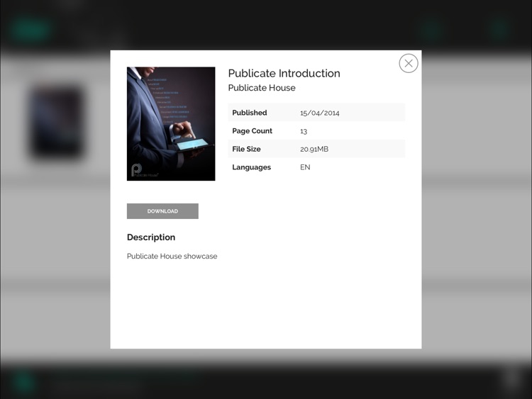532x399 pixels.
Task: Click the 15/04/2014 published date
Action: coord(320,113)
